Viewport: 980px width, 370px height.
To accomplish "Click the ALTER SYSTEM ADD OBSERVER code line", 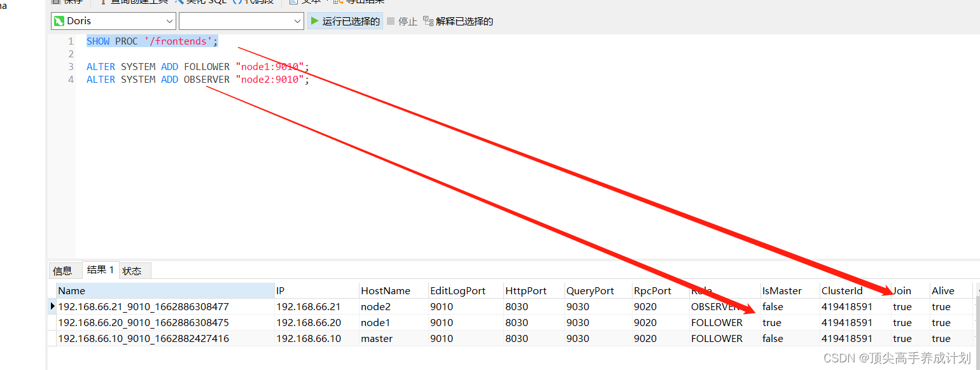I will 198,80.
